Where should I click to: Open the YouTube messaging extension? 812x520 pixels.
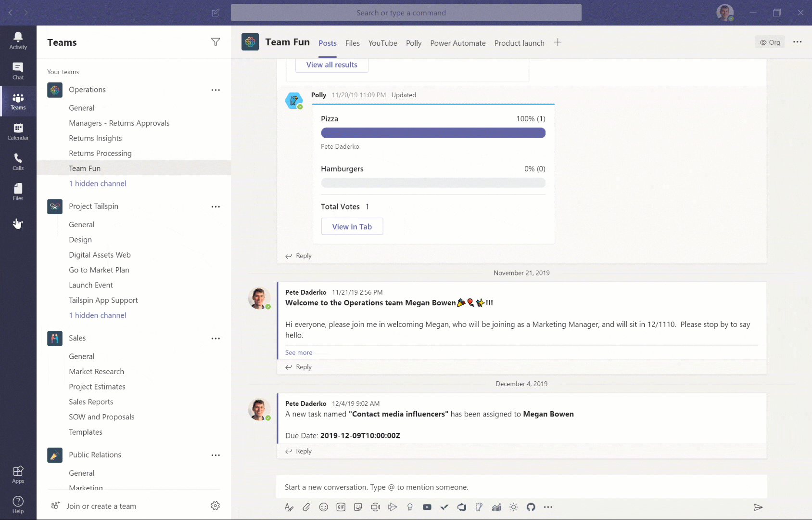coord(427,507)
